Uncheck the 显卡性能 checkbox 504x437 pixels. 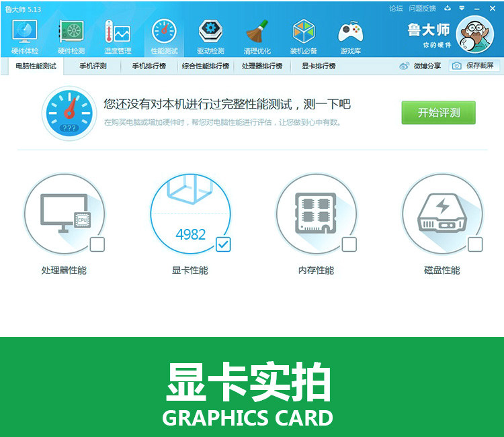point(223,244)
